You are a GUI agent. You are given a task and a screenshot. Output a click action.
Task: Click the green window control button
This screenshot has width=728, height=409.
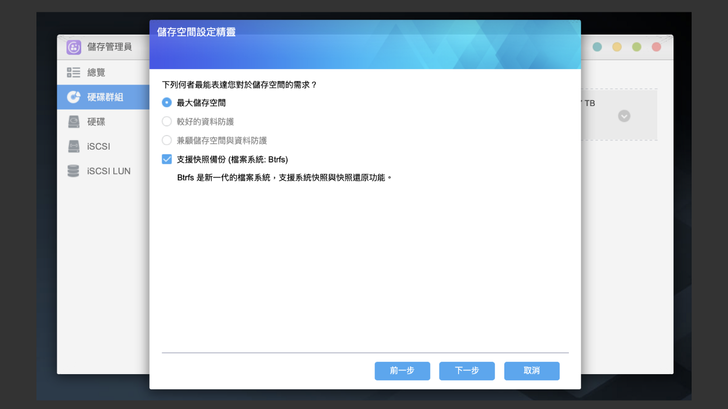(x=637, y=47)
